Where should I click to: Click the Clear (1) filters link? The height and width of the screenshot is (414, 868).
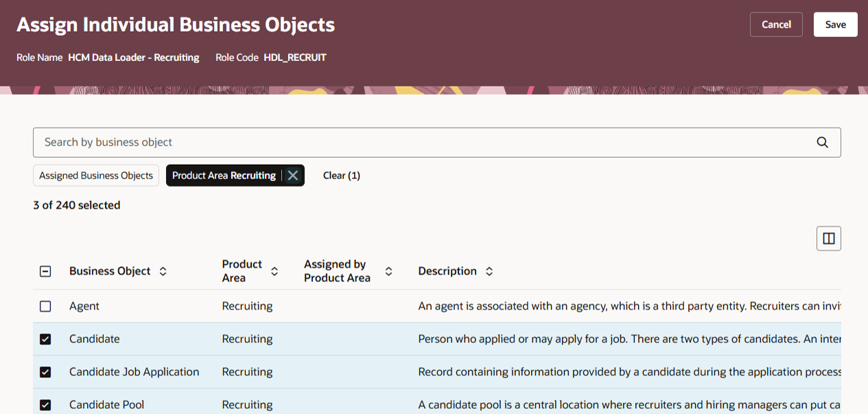[x=342, y=176]
